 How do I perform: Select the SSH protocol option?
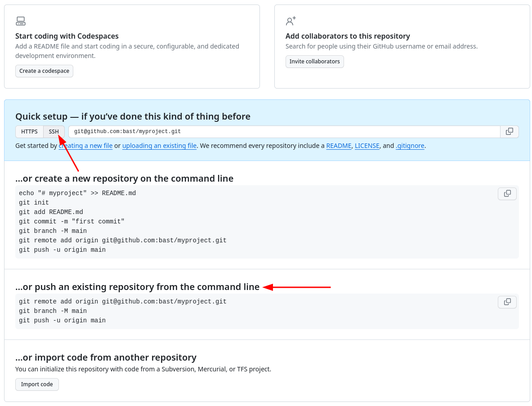tap(54, 132)
